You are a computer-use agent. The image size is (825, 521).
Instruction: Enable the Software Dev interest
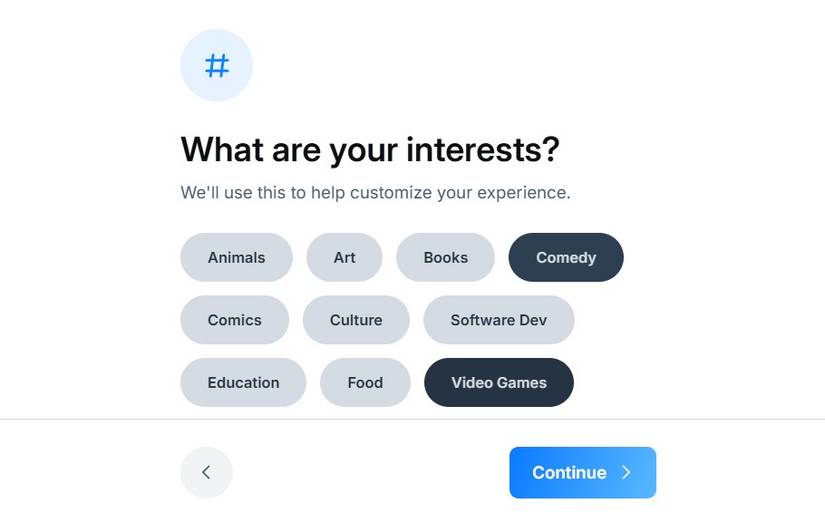498,320
